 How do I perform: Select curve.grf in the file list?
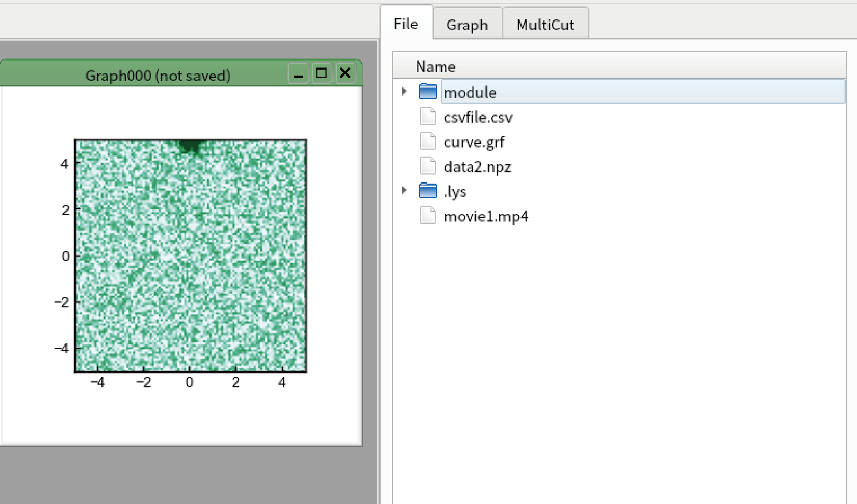pos(474,142)
